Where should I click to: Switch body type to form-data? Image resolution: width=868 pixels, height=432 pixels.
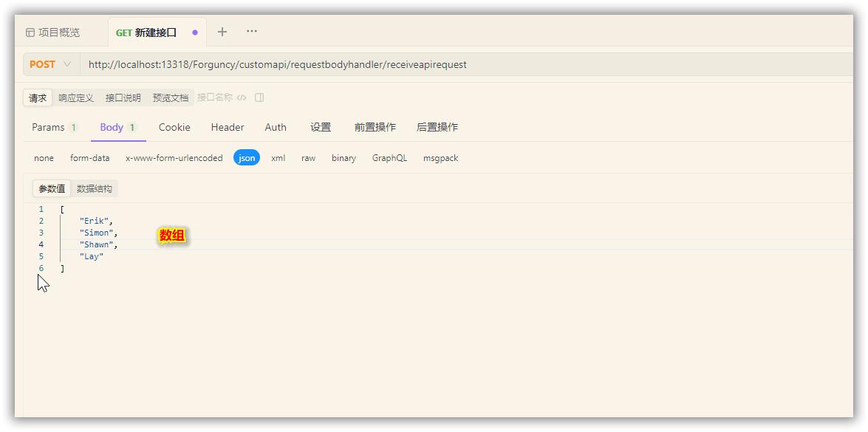[x=89, y=158]
